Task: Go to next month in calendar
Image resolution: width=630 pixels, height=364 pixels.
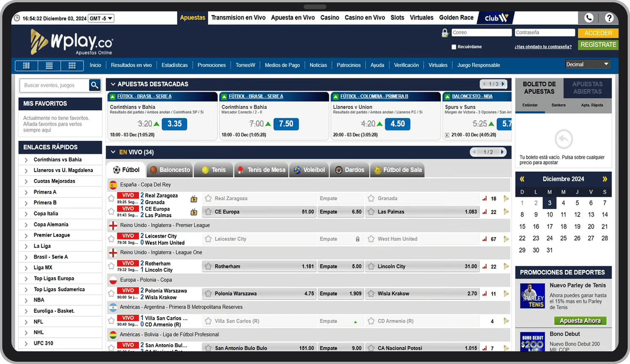Action: 605,179
